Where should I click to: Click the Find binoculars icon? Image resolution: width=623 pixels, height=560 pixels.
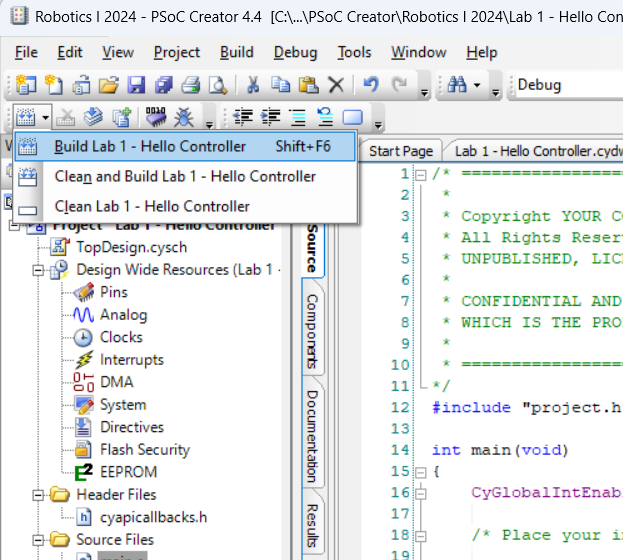[x=457, y=85]
